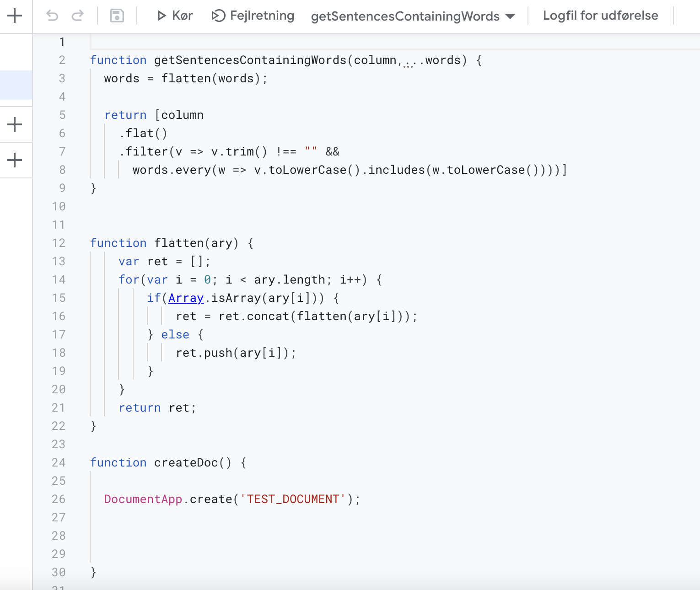
Task: Click line number 1 in the gutter
Action: pos(62,42)
